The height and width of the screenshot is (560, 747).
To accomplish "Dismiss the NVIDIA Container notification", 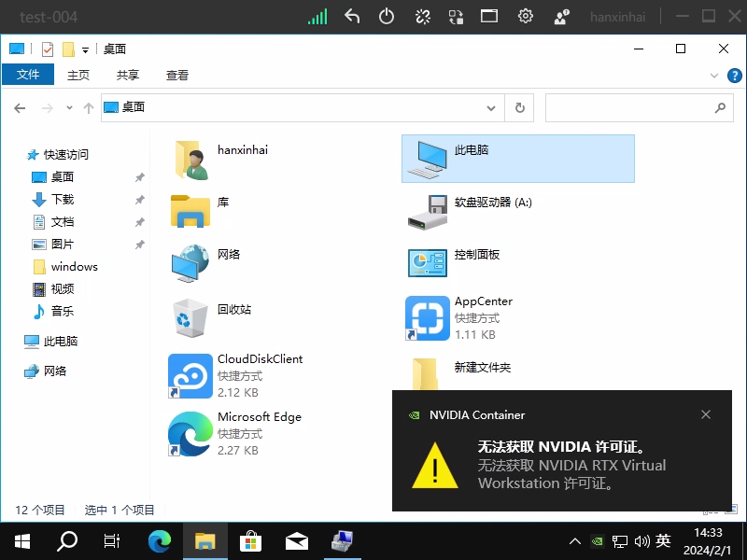I will 706,414.
